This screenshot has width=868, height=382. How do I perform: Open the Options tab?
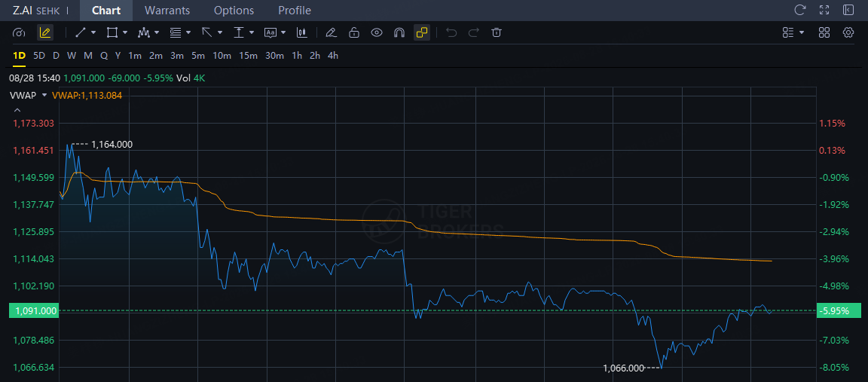[x=234, y=11]
